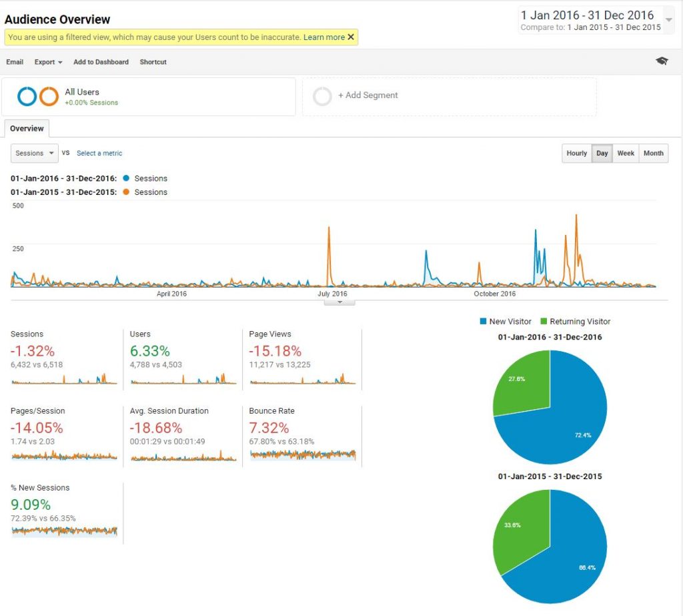The width and height of the screenshot is (683, 616).
Task: Switch chart to Day view
Action: [602, 153]
